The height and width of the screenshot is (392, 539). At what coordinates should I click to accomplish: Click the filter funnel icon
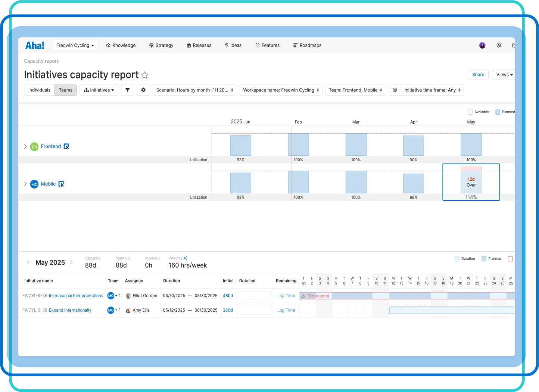(x=128, y=90)
